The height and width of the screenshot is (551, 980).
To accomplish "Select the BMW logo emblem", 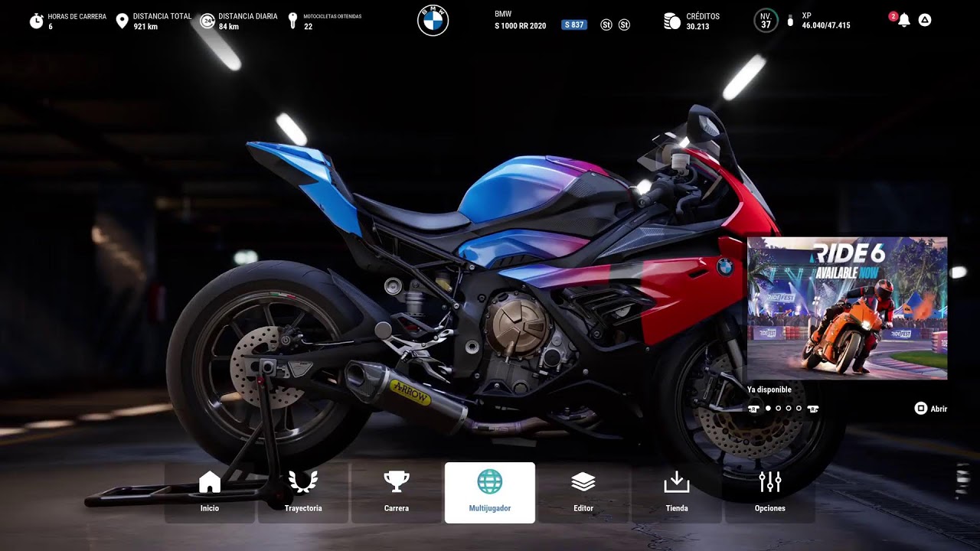I will [x=433, y=21].
